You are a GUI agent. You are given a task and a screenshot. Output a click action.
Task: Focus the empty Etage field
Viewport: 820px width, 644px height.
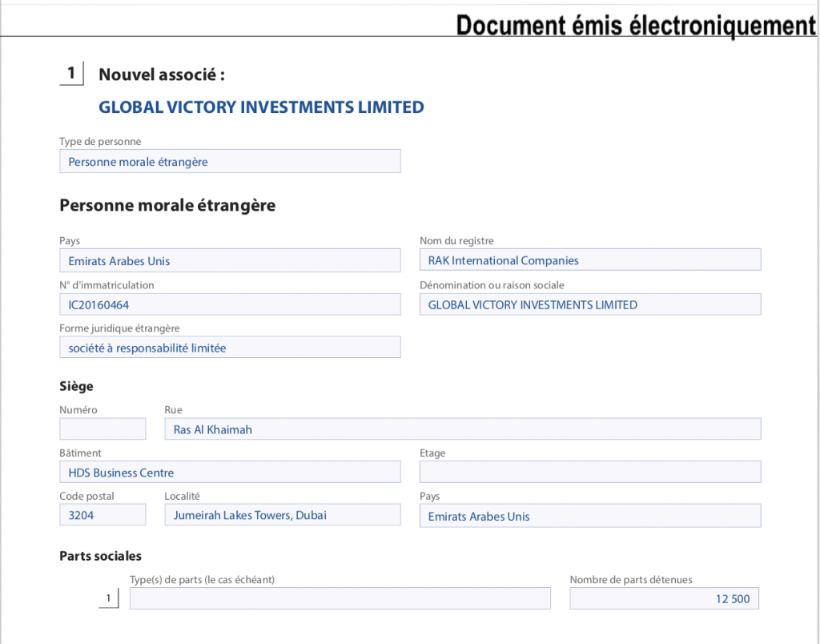click(590, 472)
